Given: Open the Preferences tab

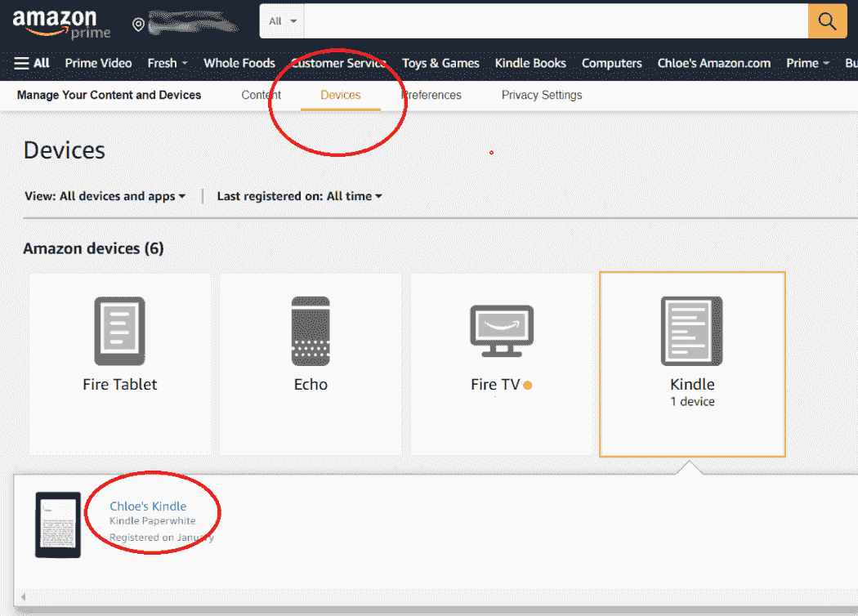Looking at the screenshot, I should point(431,95).
